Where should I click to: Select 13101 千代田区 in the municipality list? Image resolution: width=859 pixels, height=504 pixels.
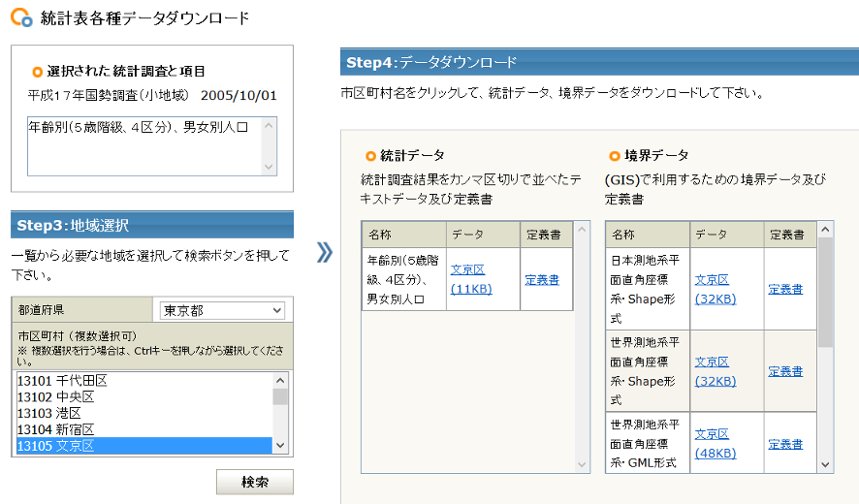pyautogui.click(x=144, y=380)
